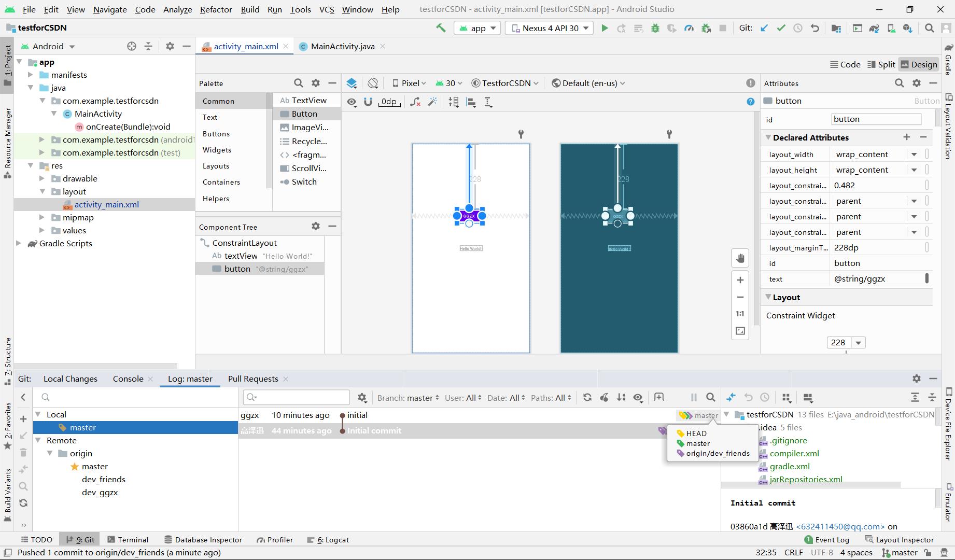This screenshot has width=955, height=560.
Task: Expand the manifests folder
Action: (x=31, y=75)
